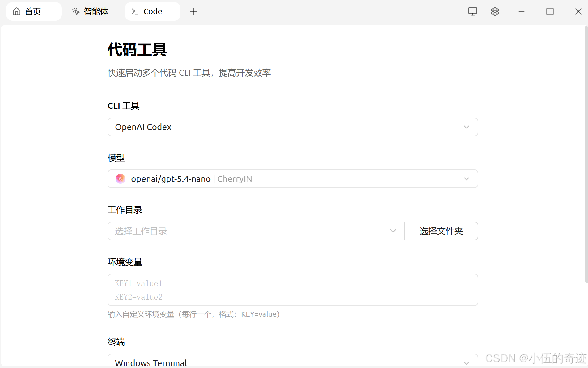The height and width of the screenshot is (368, 588).
Task: Click the CherryIN model provider icon
Action: tap(120, 179)
